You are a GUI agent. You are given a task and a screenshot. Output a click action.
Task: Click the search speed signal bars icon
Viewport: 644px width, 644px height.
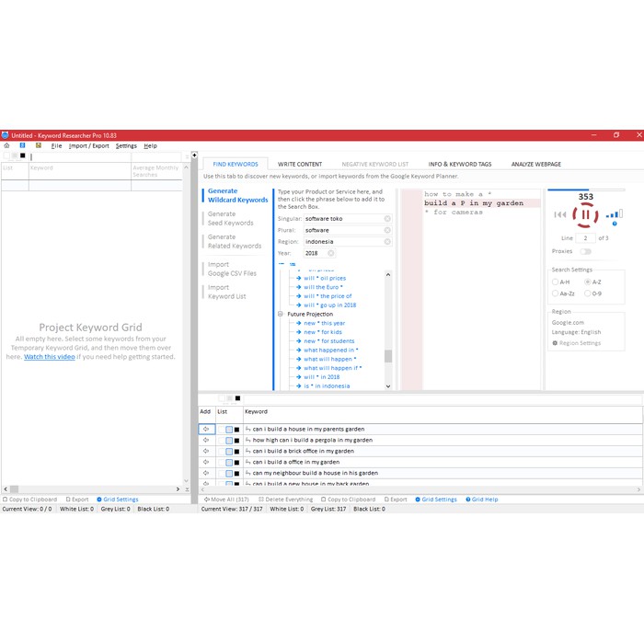point(614,214)
